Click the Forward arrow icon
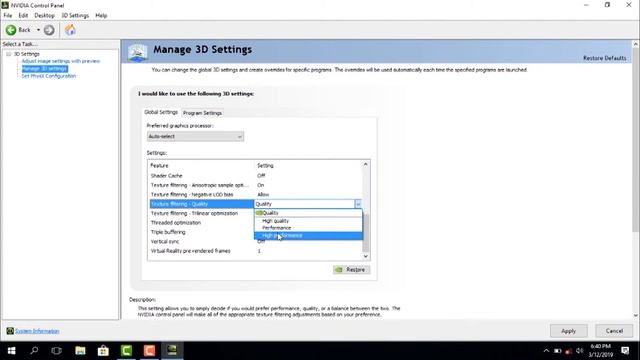 (x=49, y=30)
